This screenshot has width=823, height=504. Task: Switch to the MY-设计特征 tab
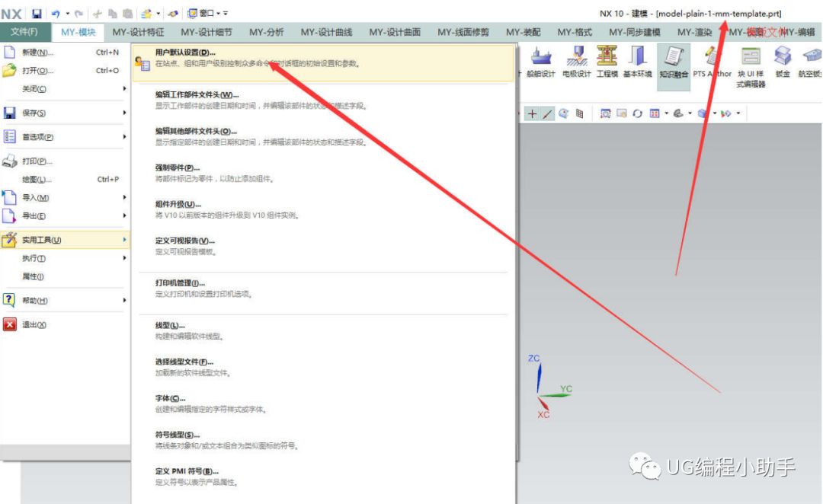[138, 32]
